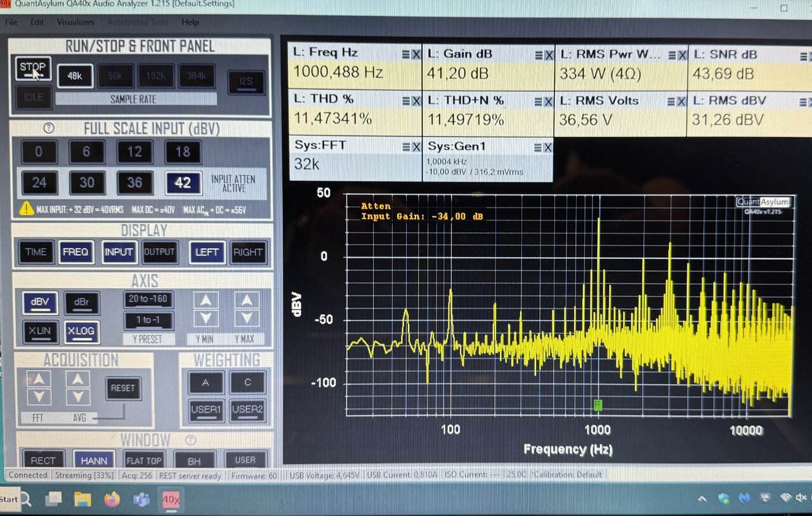
Task: Set full scale input to 12 dBV
Action: (x=134, y=152)
